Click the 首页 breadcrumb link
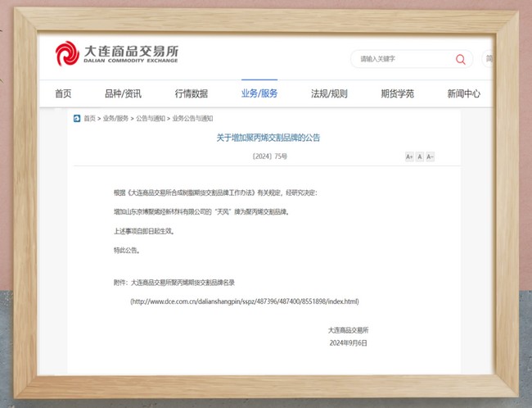This screenshot has height=408, width=532. [x=89, y=119]
